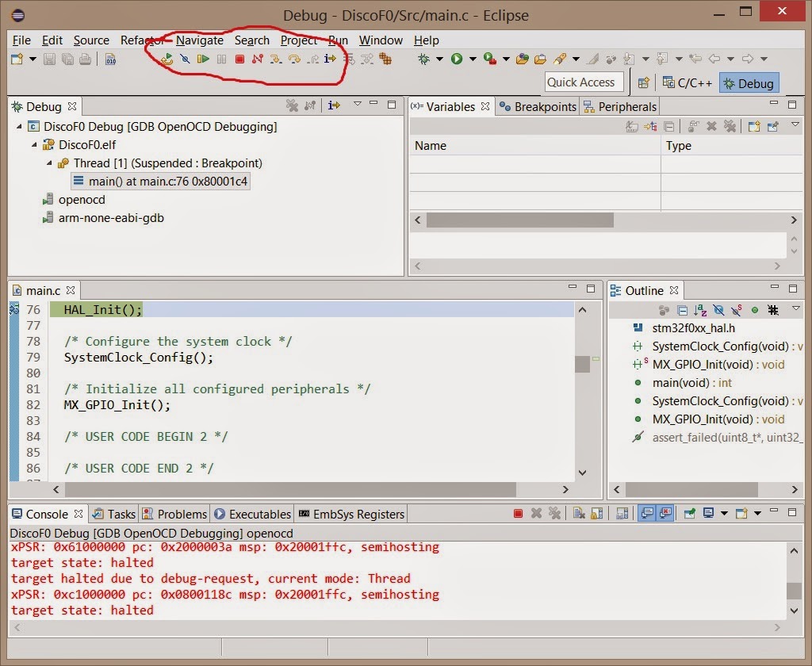812x666 pixels.
Task: Click the Step Over icon
Action: [x=295, y=59]
